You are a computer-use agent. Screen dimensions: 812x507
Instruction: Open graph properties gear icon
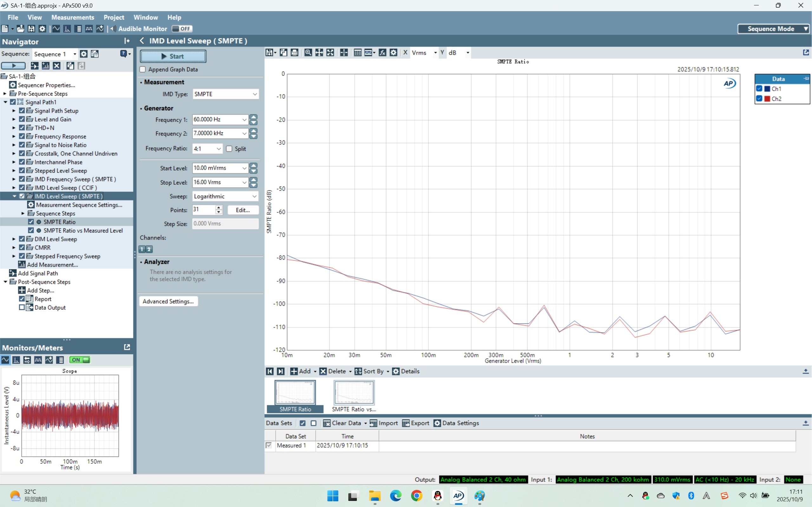tap(394, 53)
